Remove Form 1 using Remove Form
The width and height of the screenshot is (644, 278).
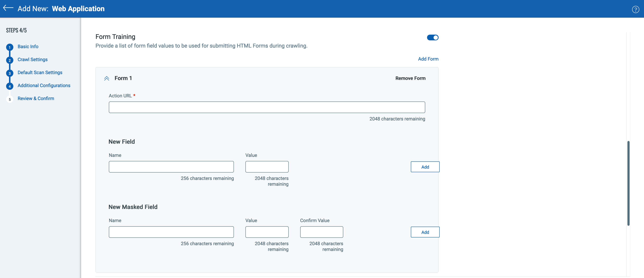coord(410,78)
